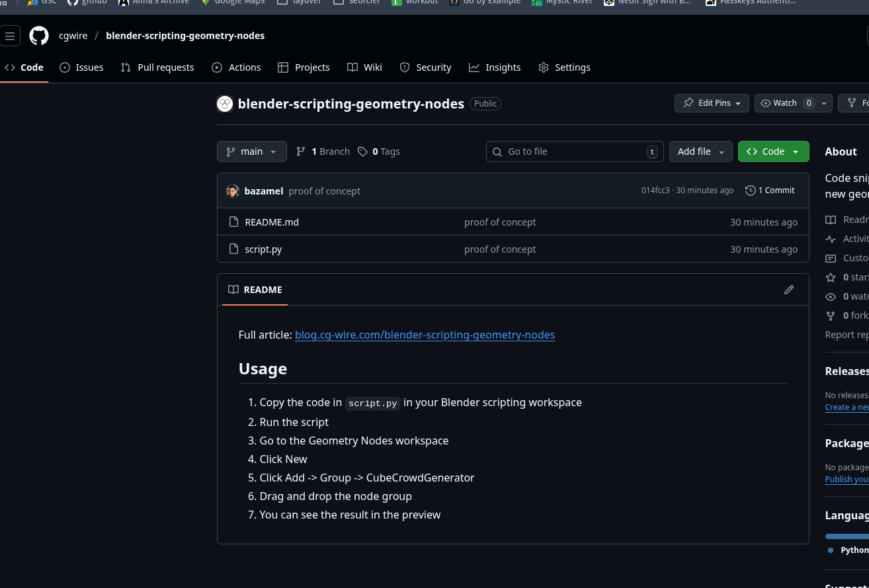
Task: Open the Add file dropdown
Action: point(700,151)
